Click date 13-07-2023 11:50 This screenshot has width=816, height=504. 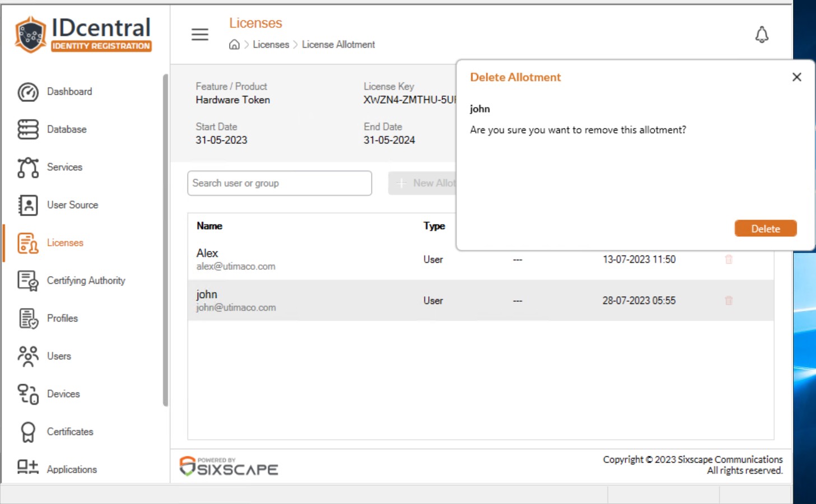pos(639,260)
